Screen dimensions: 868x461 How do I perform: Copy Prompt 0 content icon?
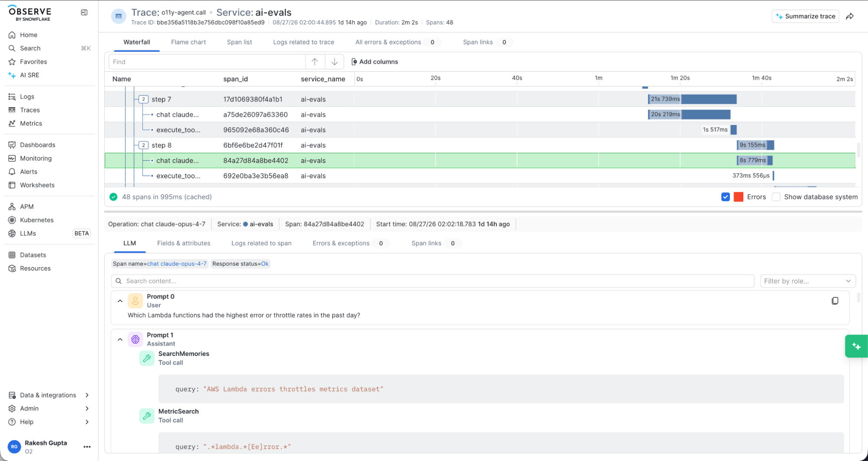click(x=835, y=301)
